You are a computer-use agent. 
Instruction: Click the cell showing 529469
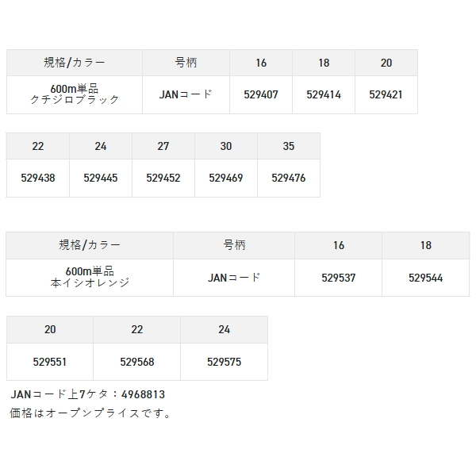click(x=226, y=178)
